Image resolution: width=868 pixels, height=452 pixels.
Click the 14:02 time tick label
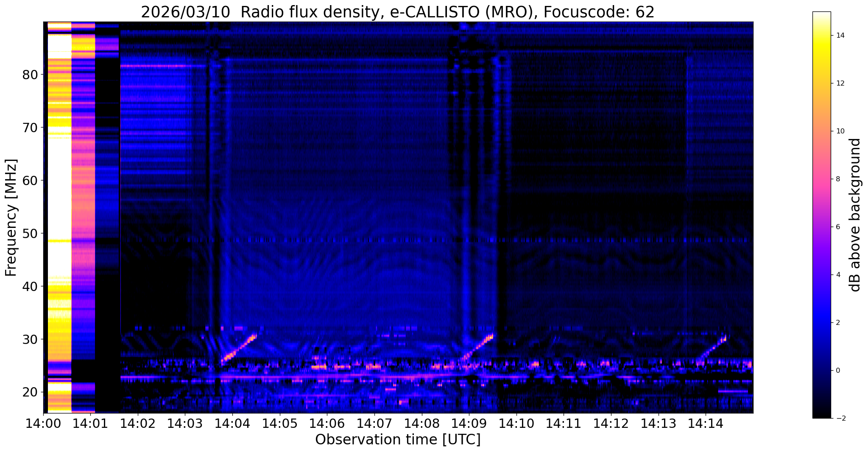click(138, 423)
